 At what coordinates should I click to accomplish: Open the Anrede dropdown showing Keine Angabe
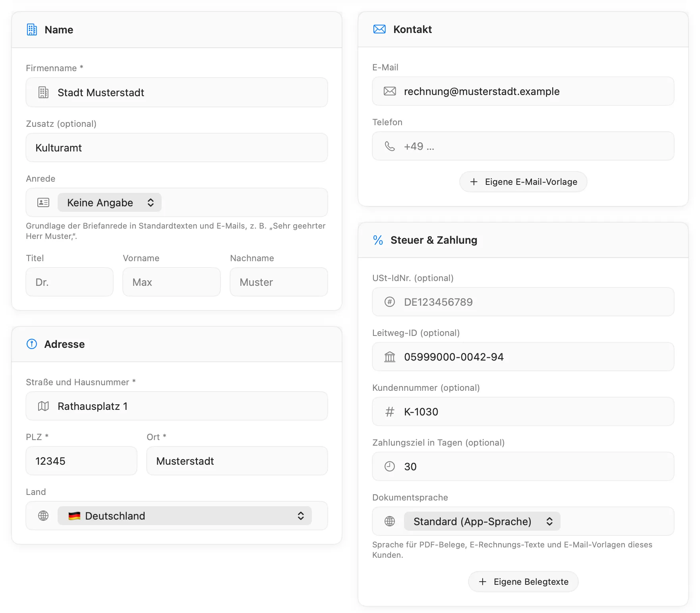pyautogui.click(x=110, y=202)
